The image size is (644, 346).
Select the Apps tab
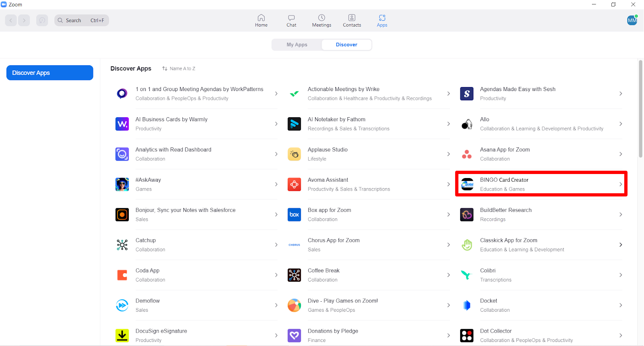(382, 21)
